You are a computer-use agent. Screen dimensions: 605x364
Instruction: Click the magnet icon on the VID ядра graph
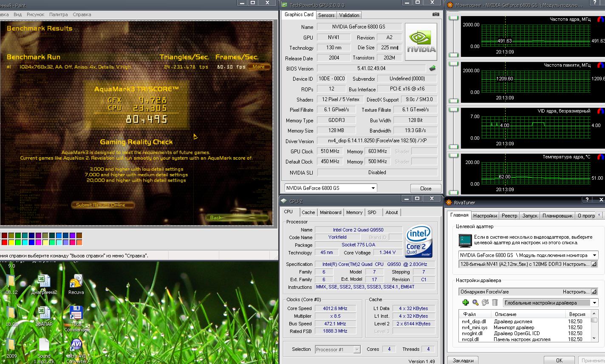600,111
